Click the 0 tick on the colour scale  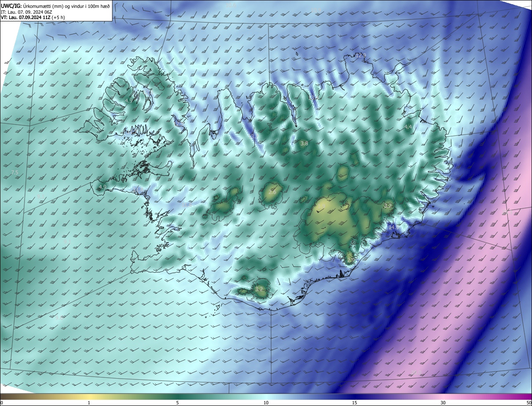click(x=1, y=403)
